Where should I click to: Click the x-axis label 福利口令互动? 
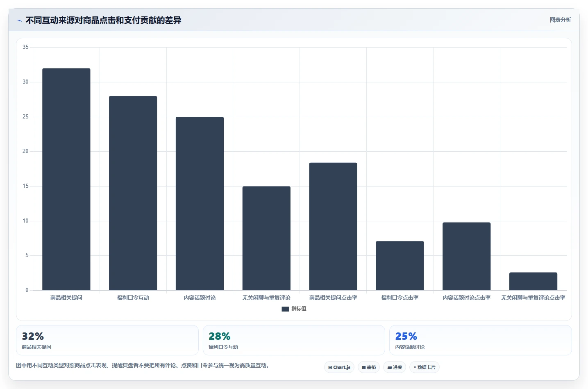[x=133, y=298]
